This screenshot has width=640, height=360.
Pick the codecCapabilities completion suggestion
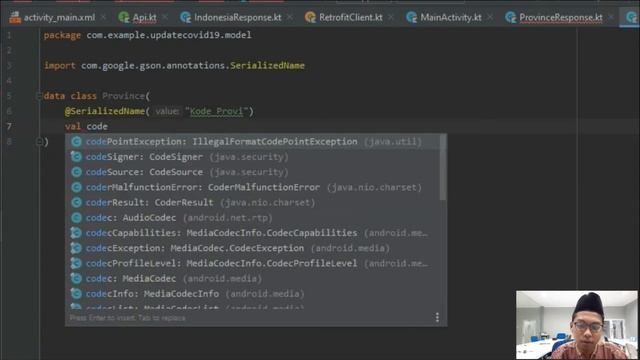tap(252, 233)
